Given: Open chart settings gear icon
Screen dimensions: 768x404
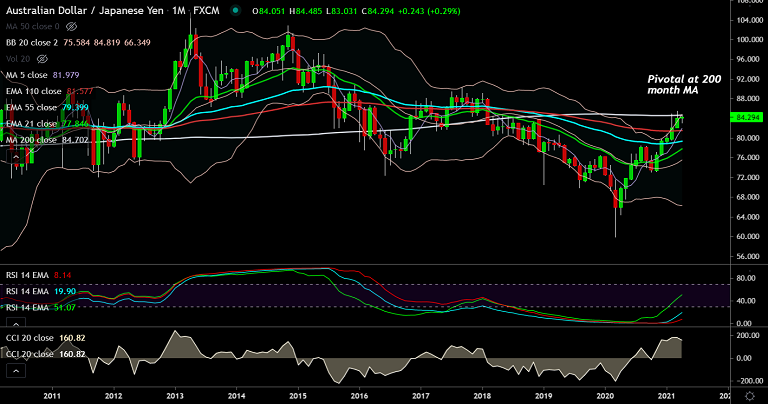Looking at the screenshot, I should pyautogui.click(x=749, y=395).
